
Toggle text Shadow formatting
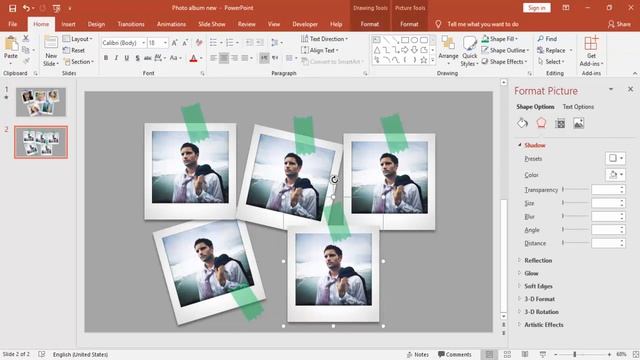point(138,58)
